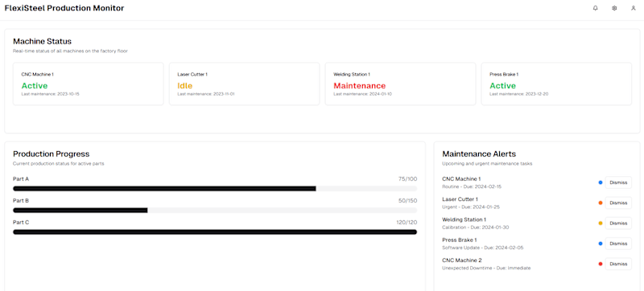This screenshot has width=644, height=291.
Task: Dismiss the CNC Machine 2 downtime alert
Action: pyautogui.click(x=618, y=264)
